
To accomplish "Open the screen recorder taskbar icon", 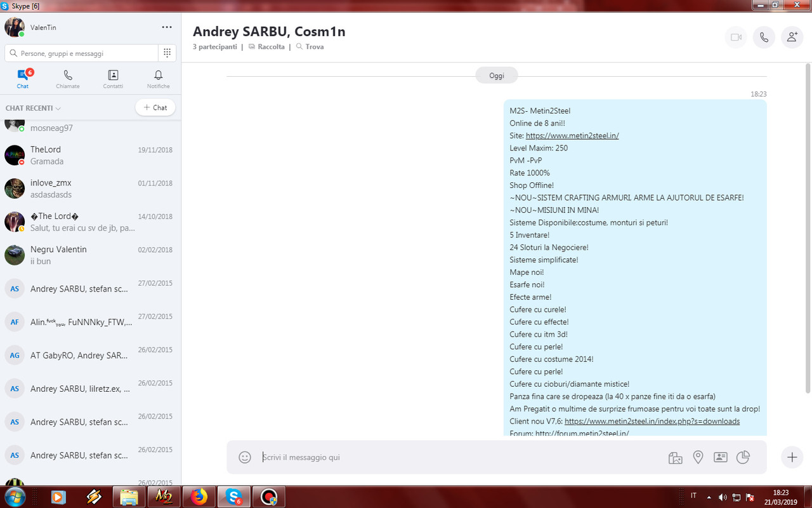I will click(268, 497).
